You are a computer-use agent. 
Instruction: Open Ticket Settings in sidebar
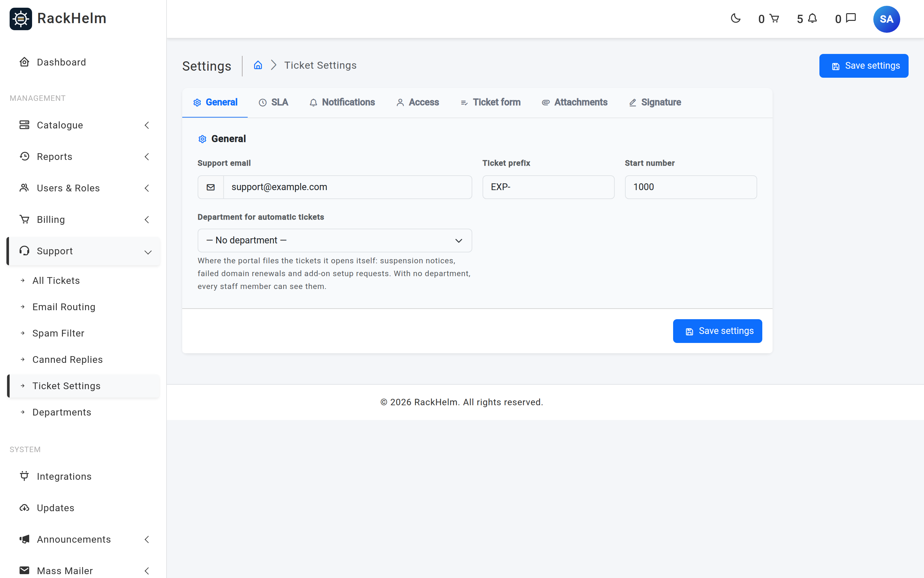pos(83,386)
